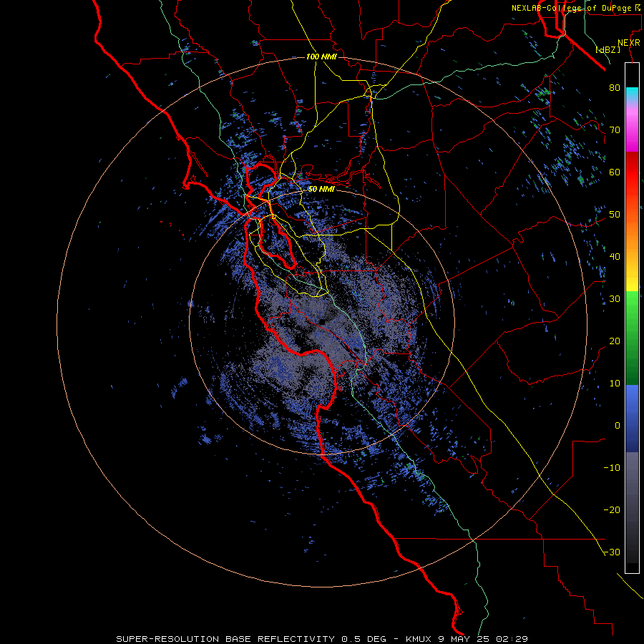Click the 10 value on the dBZ scale
The height and width of the screenshot is (644, 644).
[615, 384]
